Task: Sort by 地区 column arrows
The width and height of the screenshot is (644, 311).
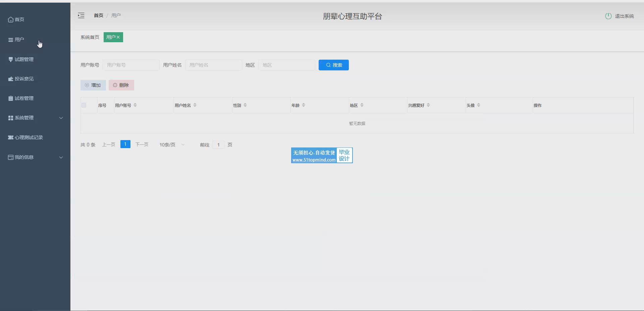Action: pyautogui.click(x=362, y=105)
